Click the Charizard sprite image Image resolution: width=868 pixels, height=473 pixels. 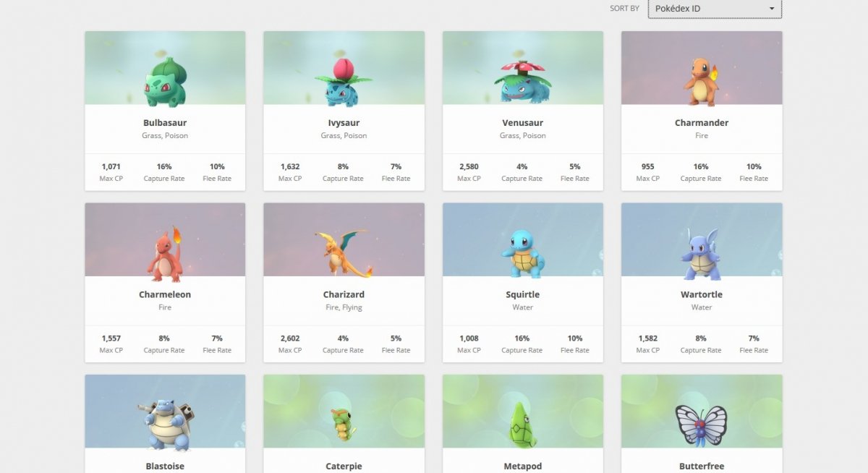point(344,253)
